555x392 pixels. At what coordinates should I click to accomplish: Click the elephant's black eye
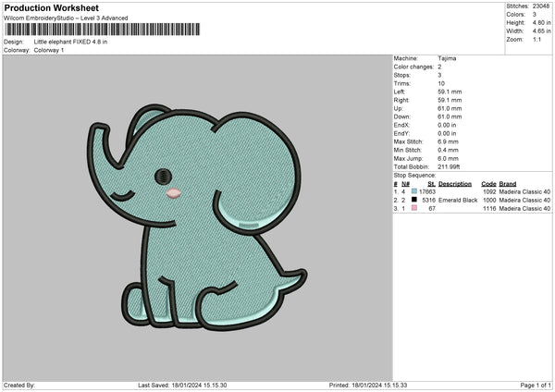coord(163,174)
